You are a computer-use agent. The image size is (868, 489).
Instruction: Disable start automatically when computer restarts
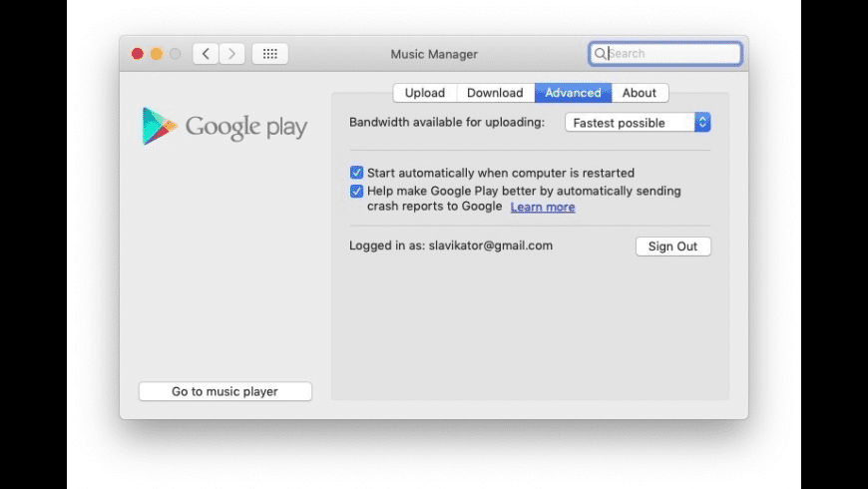point(356,173)
